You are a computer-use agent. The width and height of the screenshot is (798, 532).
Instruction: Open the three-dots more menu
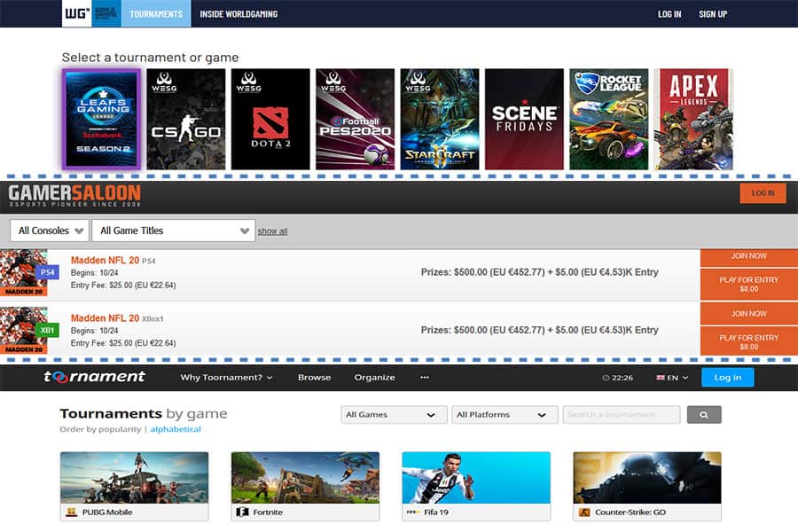pyautogui.click(x=425, y=377)
